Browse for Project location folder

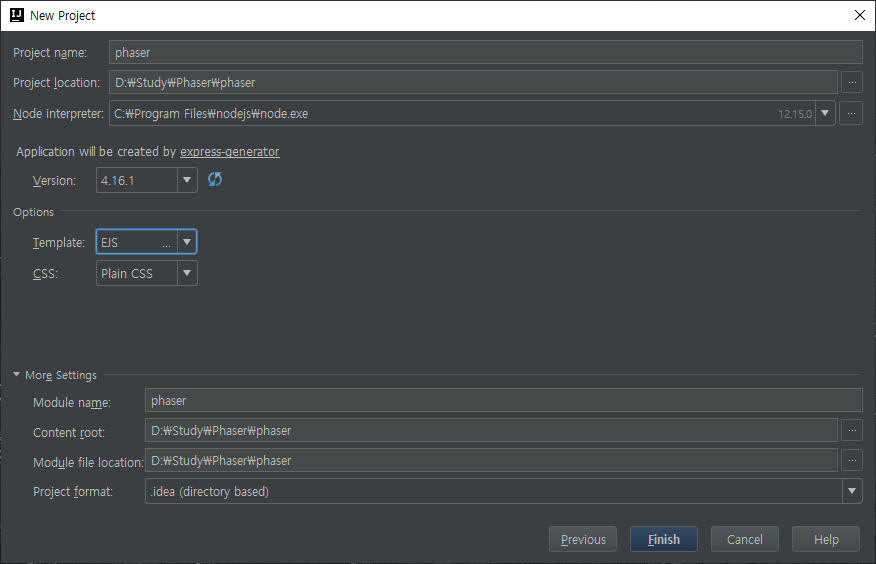click(852, 82)
